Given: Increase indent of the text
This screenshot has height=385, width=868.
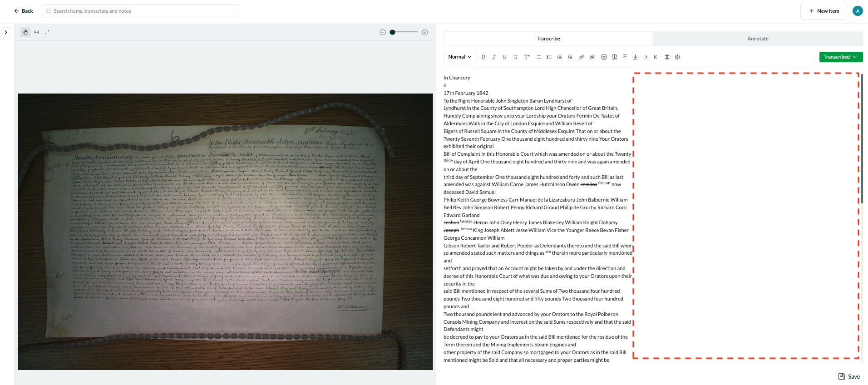Looking at the screenshot, I should click(x=559, y=57).
